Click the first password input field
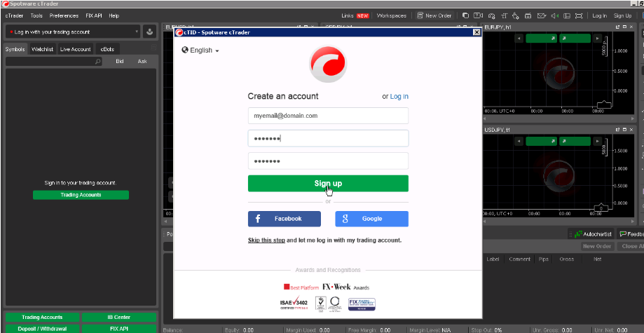The width and height of the screenshot is (644, 333). click(328, 138)
